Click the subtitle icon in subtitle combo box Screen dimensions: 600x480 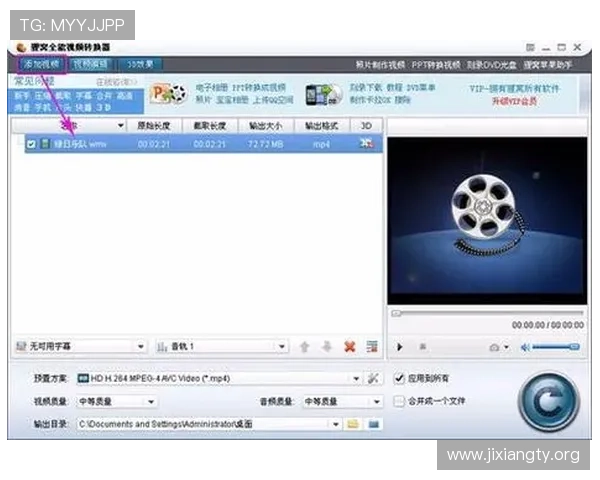pos(21,346)
